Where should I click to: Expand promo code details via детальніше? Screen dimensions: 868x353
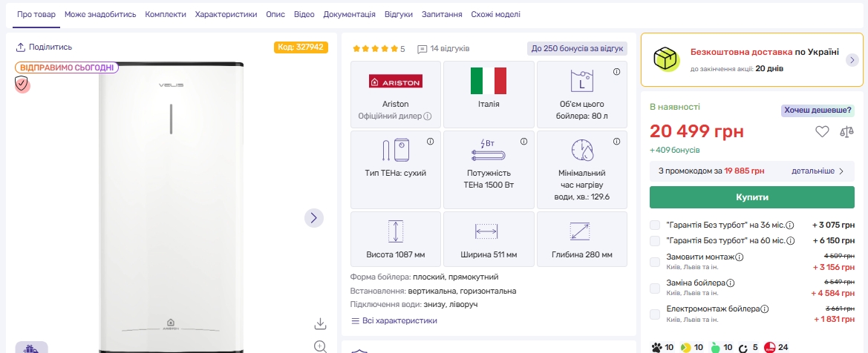tap(817, 171)
